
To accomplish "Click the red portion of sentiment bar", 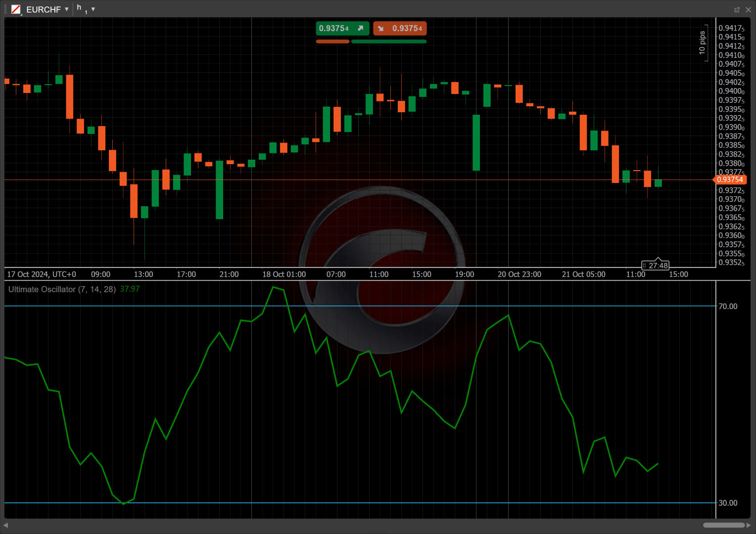I will (x=333, y=42).
